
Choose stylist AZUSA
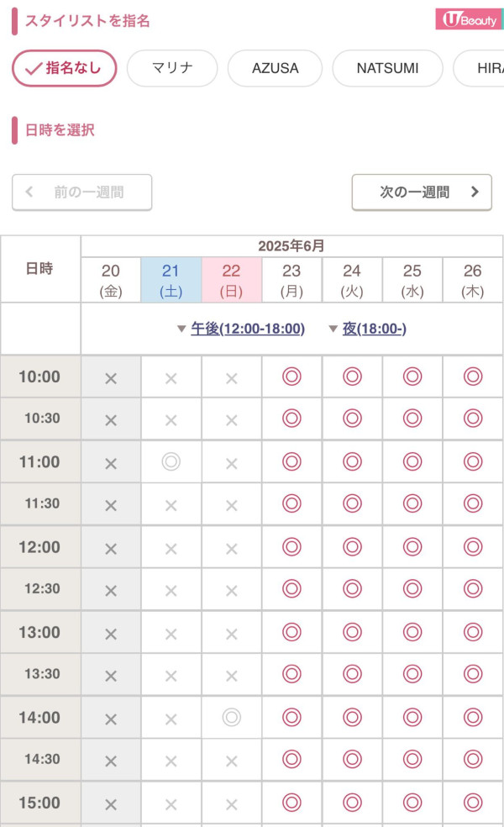(x=275, y=68)
